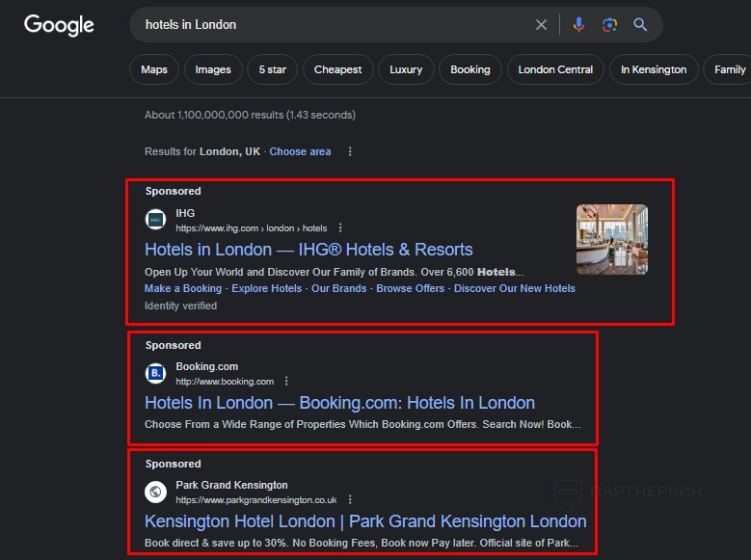This screenshot has width=751, height=560.
Task: Open Park Grand Kensington globe favicon
Action: [x=155, y=492]
